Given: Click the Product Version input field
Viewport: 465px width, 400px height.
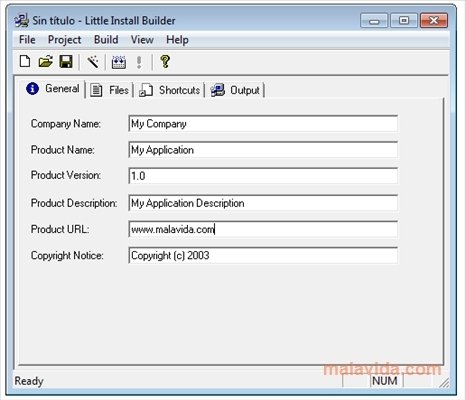Looking at the screenshot, I should click(263, 176).
